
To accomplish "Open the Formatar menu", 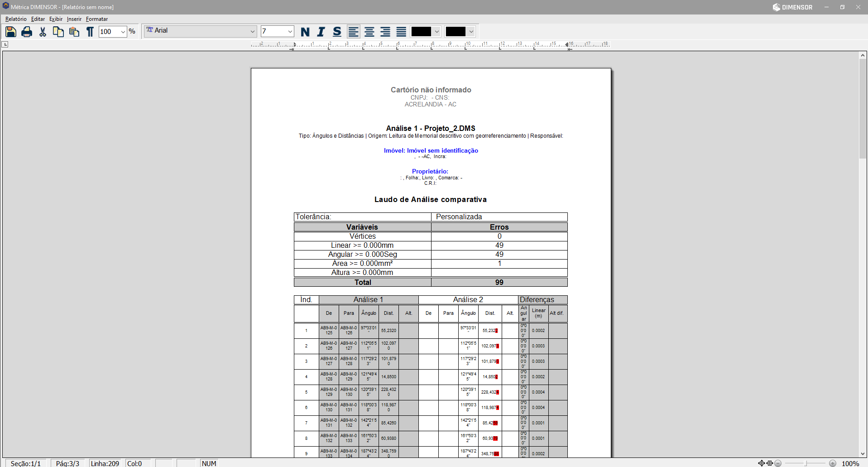I will [97, 19].
